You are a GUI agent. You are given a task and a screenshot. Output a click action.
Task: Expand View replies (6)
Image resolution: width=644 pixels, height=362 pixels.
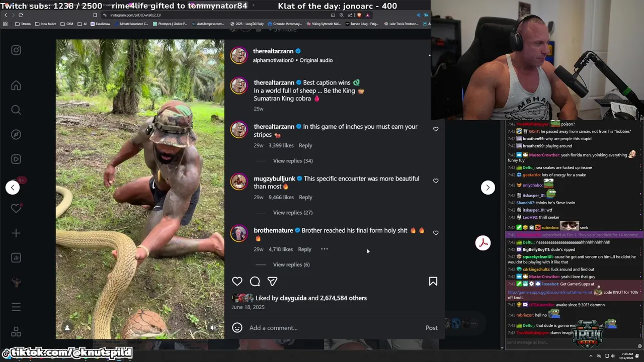(x=291, y=264)
